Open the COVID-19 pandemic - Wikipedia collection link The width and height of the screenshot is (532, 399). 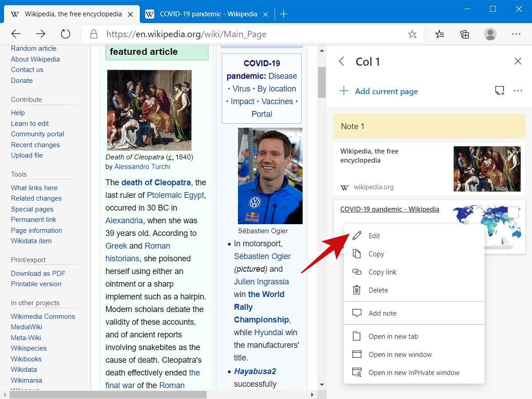point(389,209)
